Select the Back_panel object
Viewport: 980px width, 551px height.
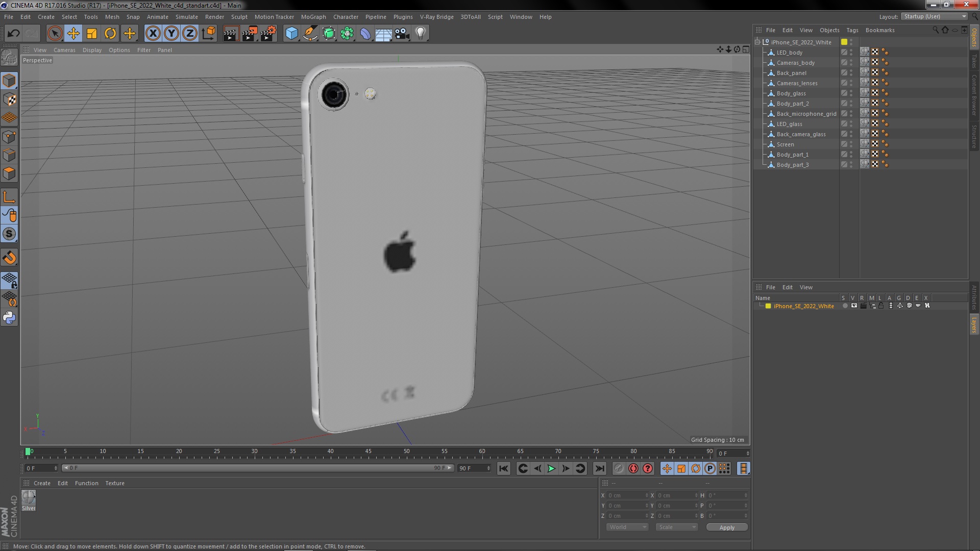(791, 73)
